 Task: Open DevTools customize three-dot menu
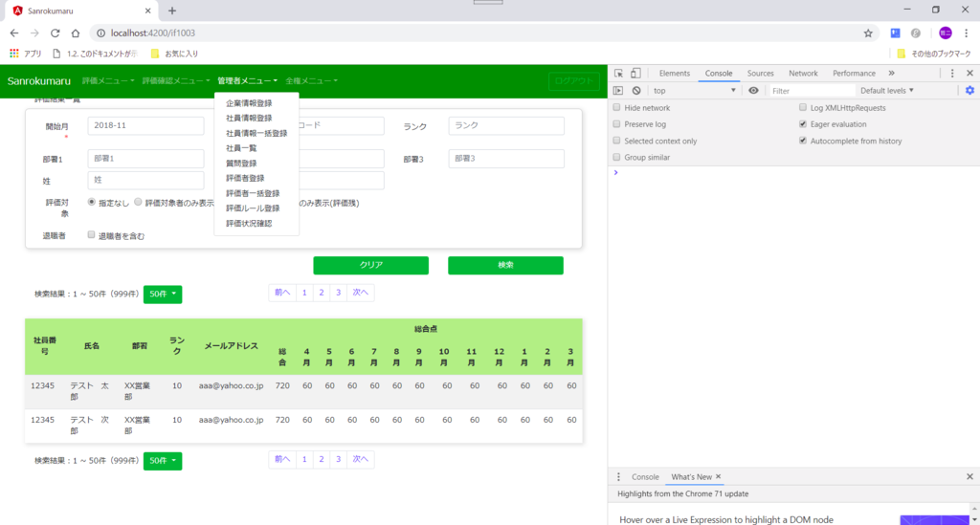(952, 73)
